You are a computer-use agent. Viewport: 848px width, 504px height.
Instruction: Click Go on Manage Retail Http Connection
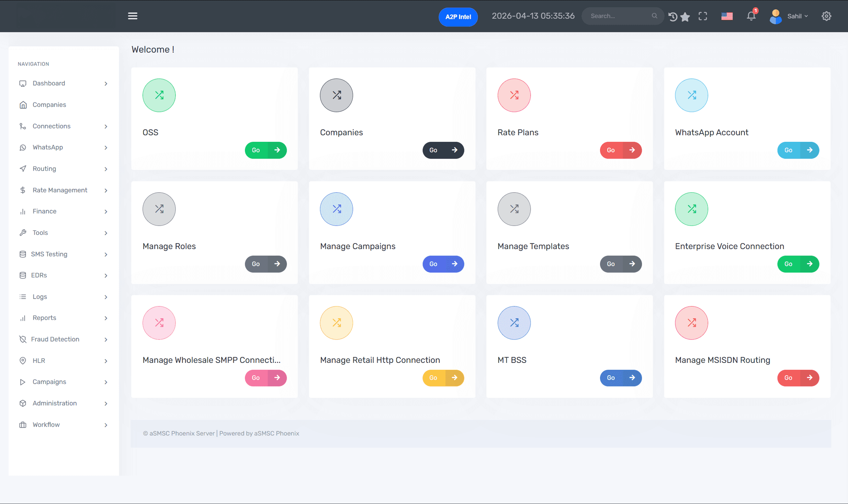pos(443,378)
